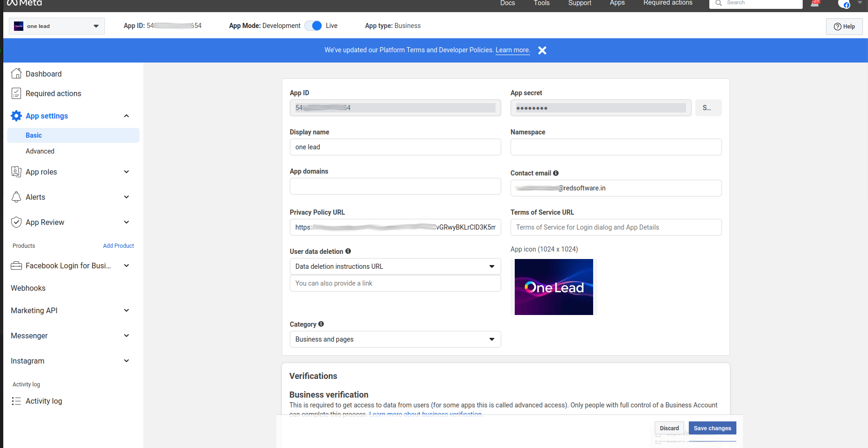Expand the App roles section
Screen dimensions: 868x448
click(x=126, y=172)
